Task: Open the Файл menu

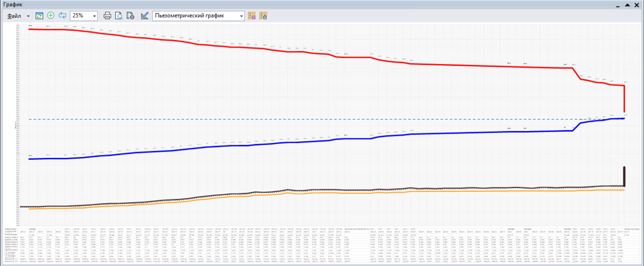Action: 14,16
